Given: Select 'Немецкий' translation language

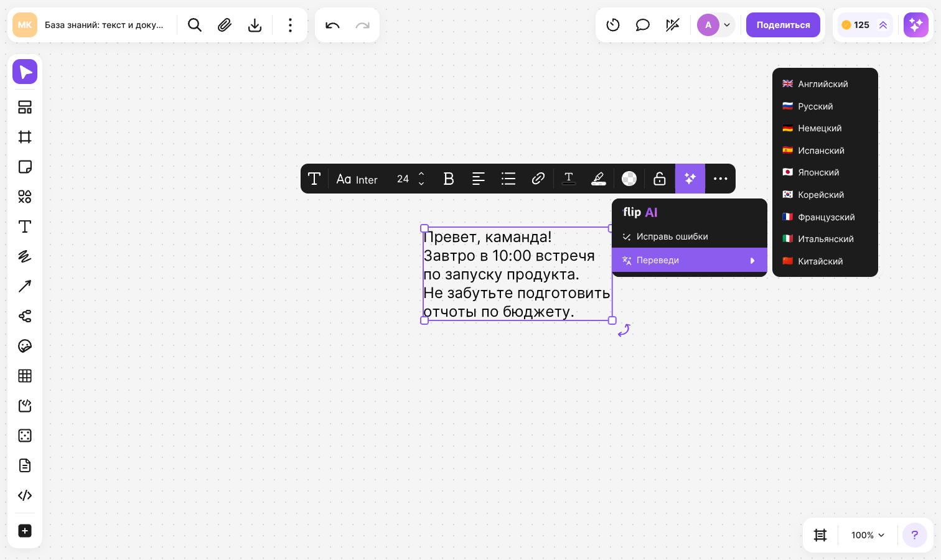Looking at the screenshot, I should coord(825,128).
